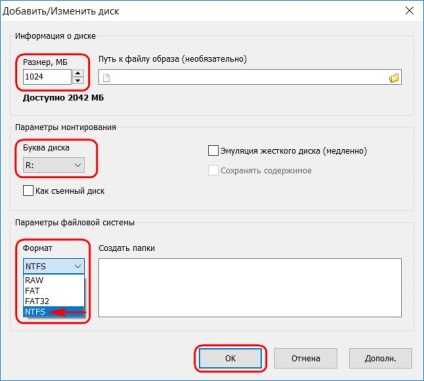Viewport: 424px width, 381px height.
Task: Decrease disk size with down arrow
Action: click(x=78, y=80)
